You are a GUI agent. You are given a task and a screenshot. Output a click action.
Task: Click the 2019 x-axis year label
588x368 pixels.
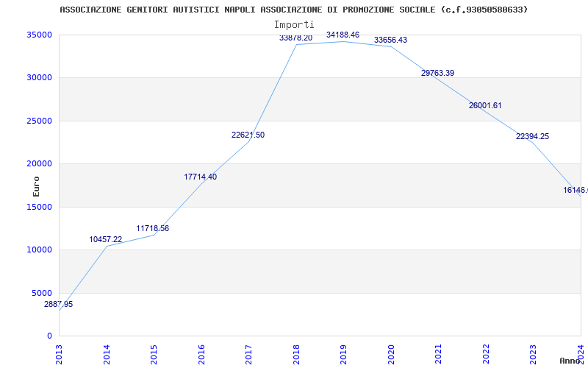point(343,354)
